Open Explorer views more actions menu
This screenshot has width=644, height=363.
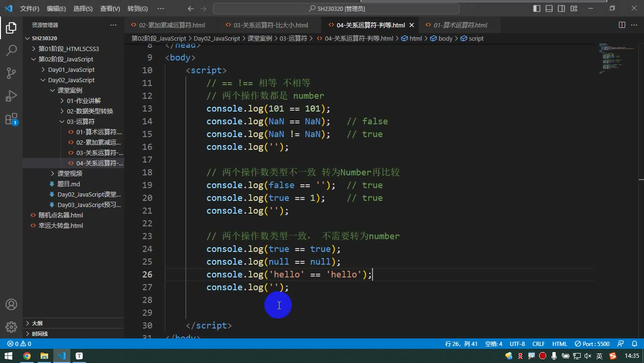click(x=113, y=25)
